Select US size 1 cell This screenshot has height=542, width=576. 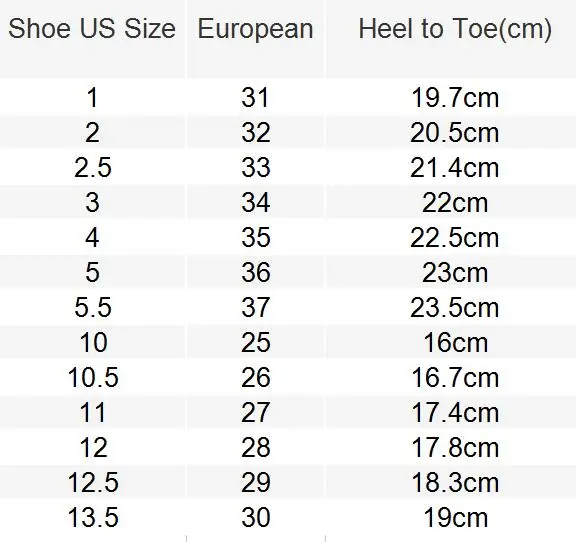[93, 98]
